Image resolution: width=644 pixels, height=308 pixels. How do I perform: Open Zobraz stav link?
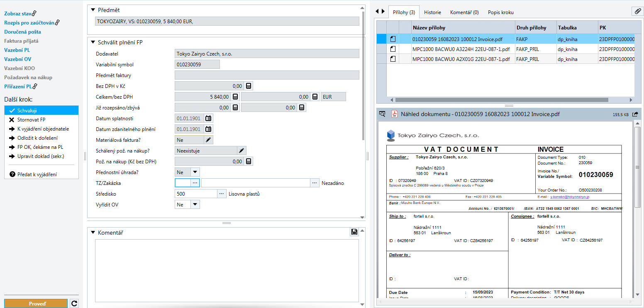pos(18,14)
